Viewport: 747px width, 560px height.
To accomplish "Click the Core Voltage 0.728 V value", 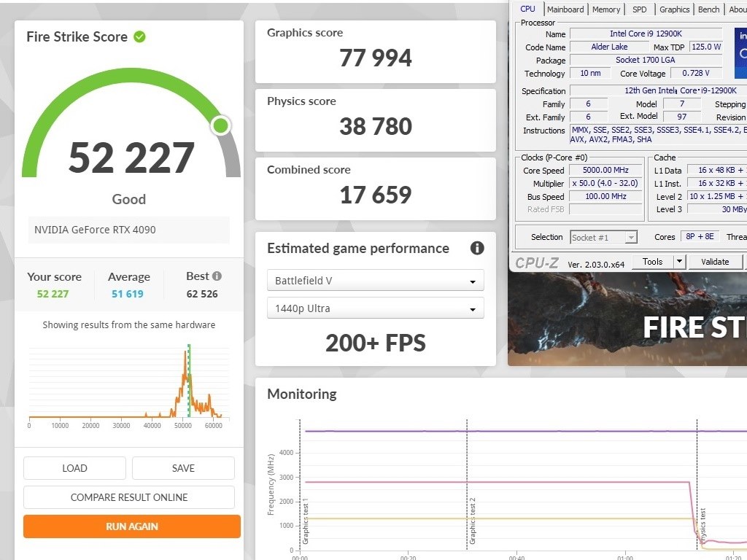I will pos(695,73).
